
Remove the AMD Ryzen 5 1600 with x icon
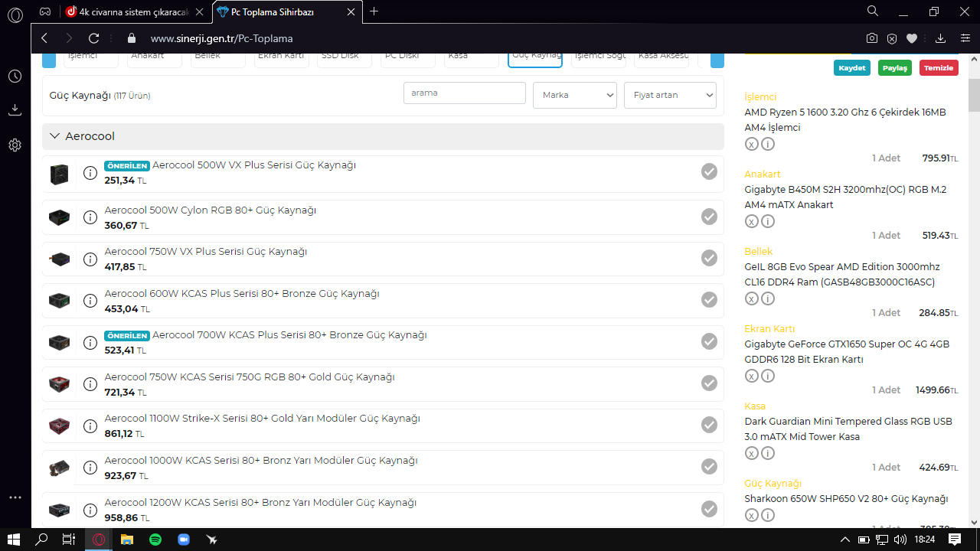pos(752,144)
